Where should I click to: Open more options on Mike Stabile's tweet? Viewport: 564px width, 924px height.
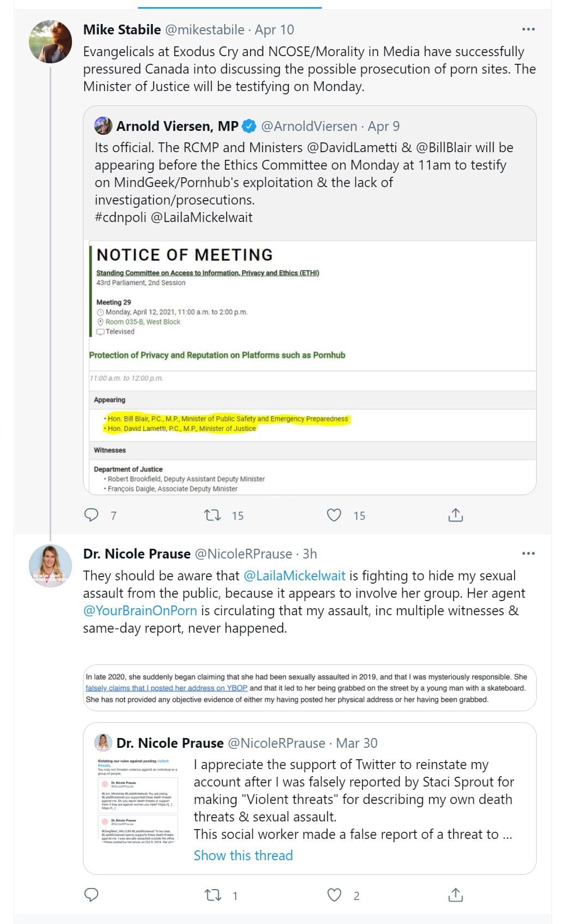point(528,29)
